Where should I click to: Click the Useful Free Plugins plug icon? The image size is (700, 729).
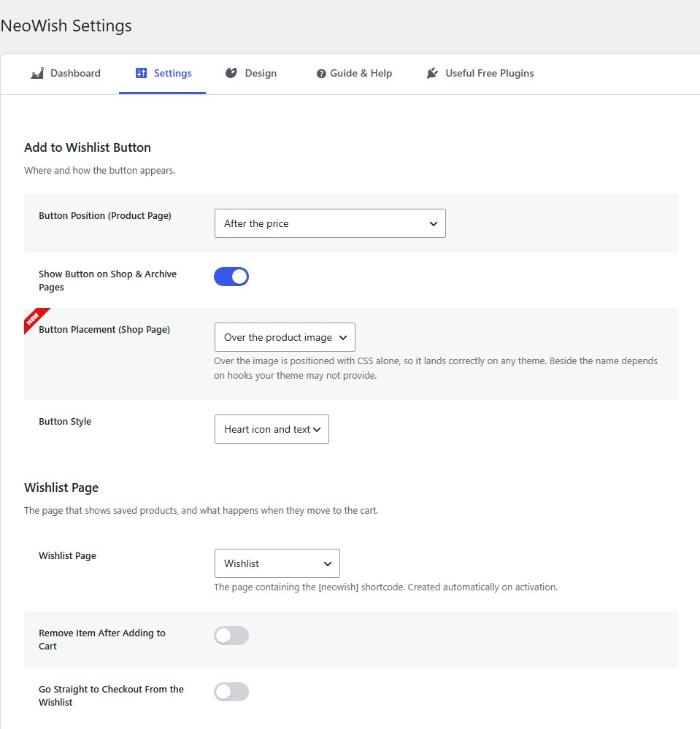click(433, 73)
